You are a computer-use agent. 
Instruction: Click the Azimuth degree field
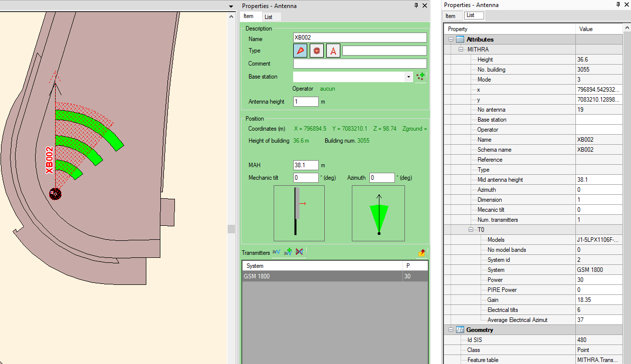coord(382,178)
